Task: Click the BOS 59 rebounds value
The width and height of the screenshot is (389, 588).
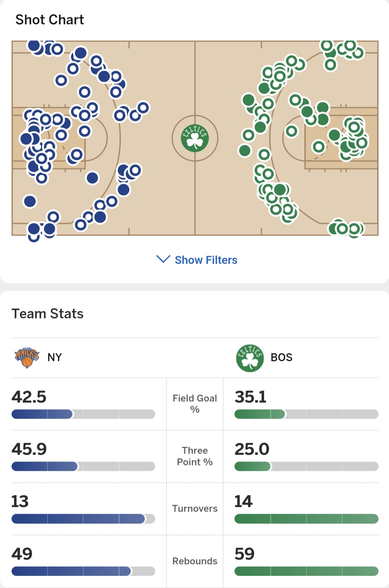Action: [x=245, y=554]
